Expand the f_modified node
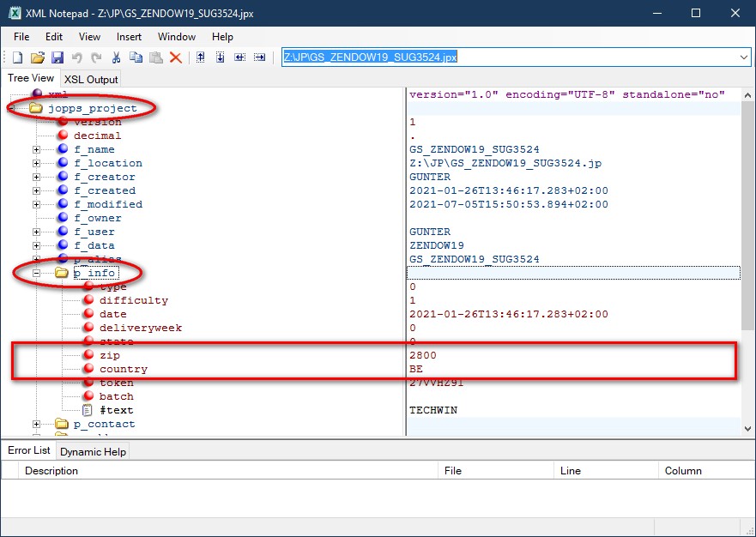The width and height of the screenshot is (756, 537). pos(37,204)
